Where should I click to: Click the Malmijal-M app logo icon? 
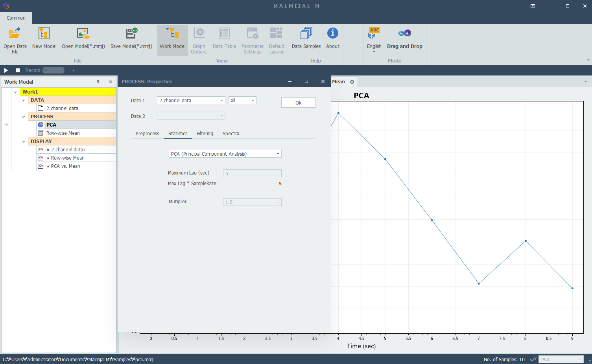point(6,6)
